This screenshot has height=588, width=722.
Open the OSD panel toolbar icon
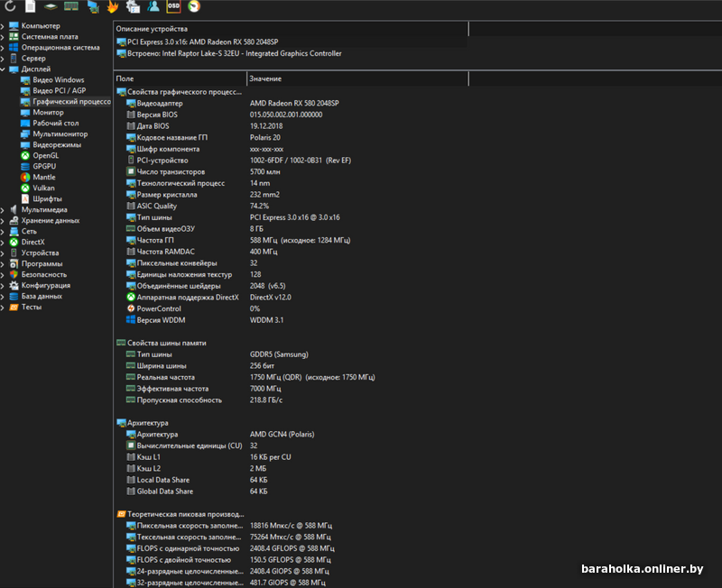pos(173,6)
